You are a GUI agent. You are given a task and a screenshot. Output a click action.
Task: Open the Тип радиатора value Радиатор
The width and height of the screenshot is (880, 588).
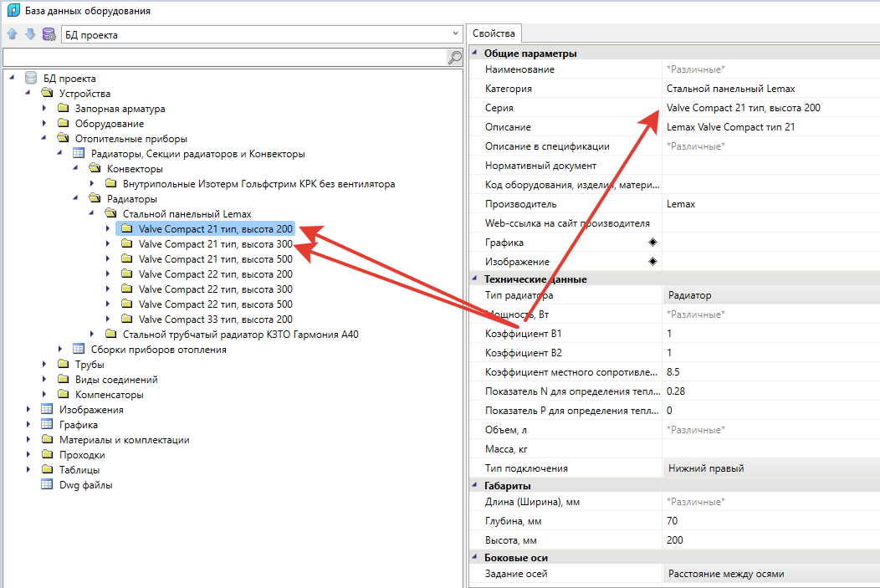(x=771, y=295)
